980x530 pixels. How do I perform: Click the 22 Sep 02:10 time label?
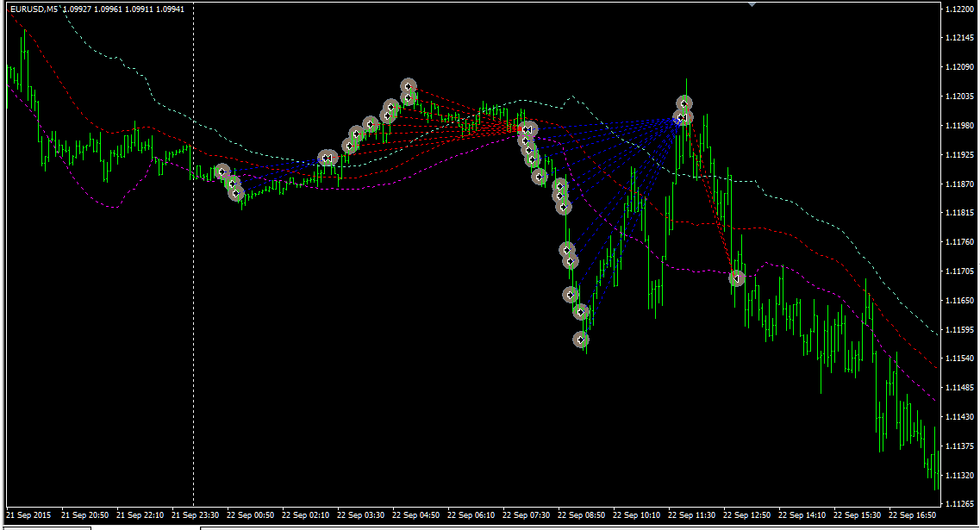(x=306, y=515)
